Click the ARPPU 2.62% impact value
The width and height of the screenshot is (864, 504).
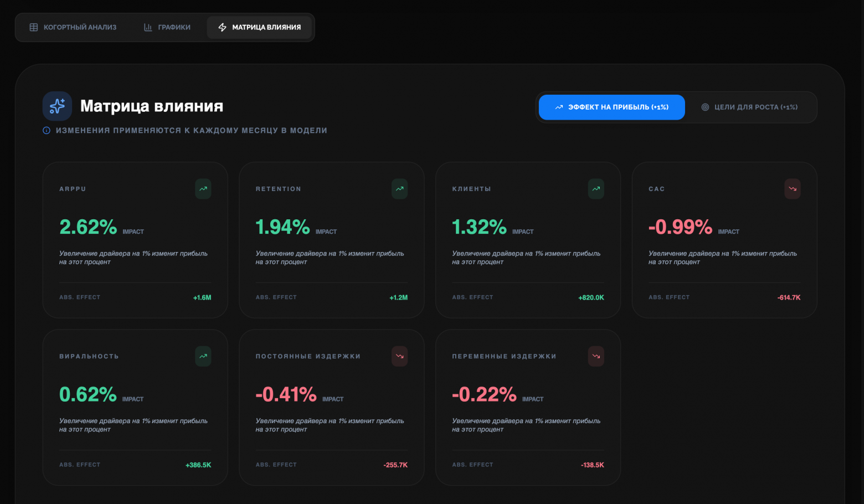click(x=88, y=227)
